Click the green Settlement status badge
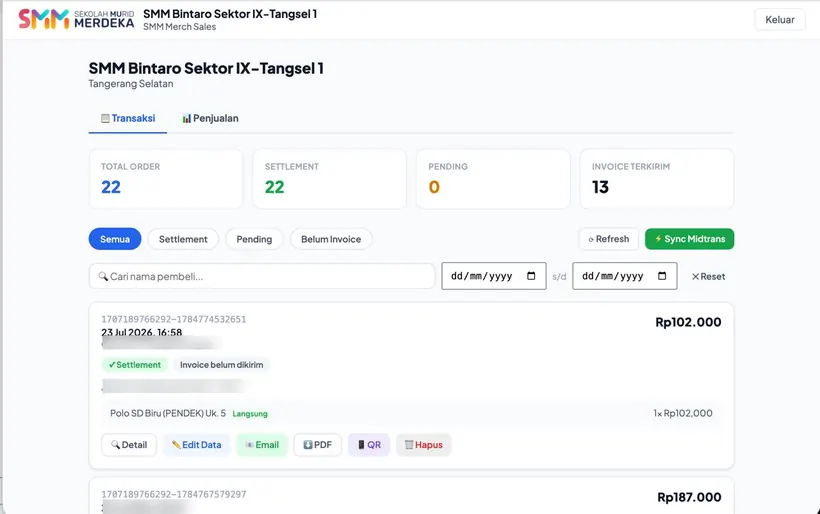Viewport: 820px width, 514px height. (x=135, y=365)
